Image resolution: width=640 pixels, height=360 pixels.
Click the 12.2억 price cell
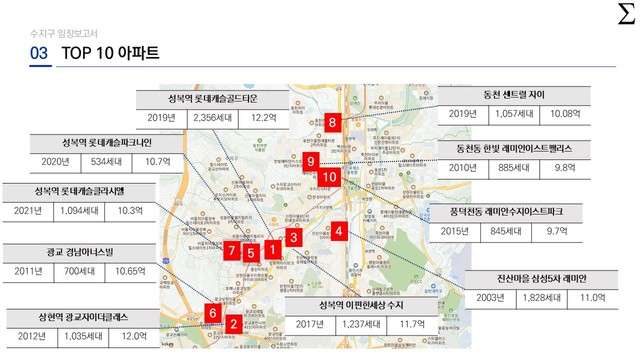(x=264, y=118)
